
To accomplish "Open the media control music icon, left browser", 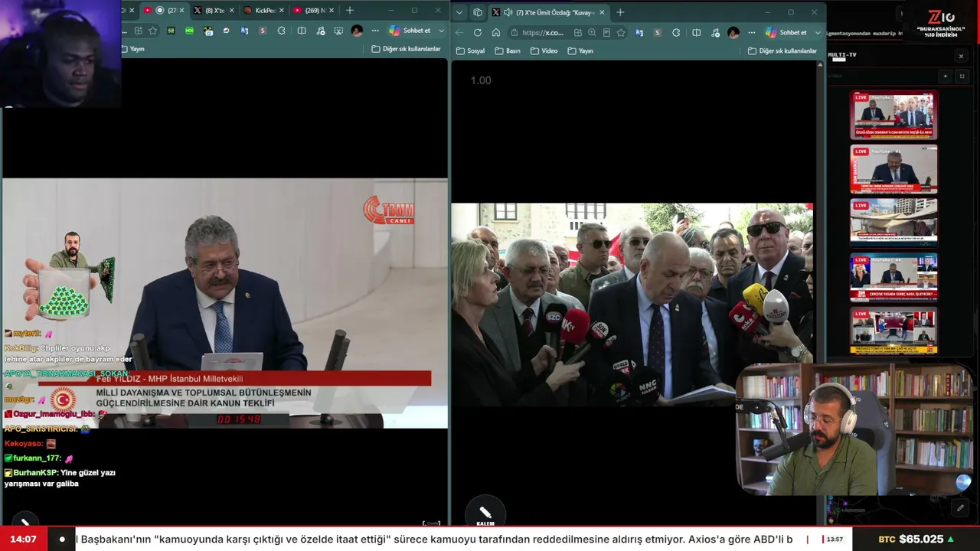I will coord(319,31).
